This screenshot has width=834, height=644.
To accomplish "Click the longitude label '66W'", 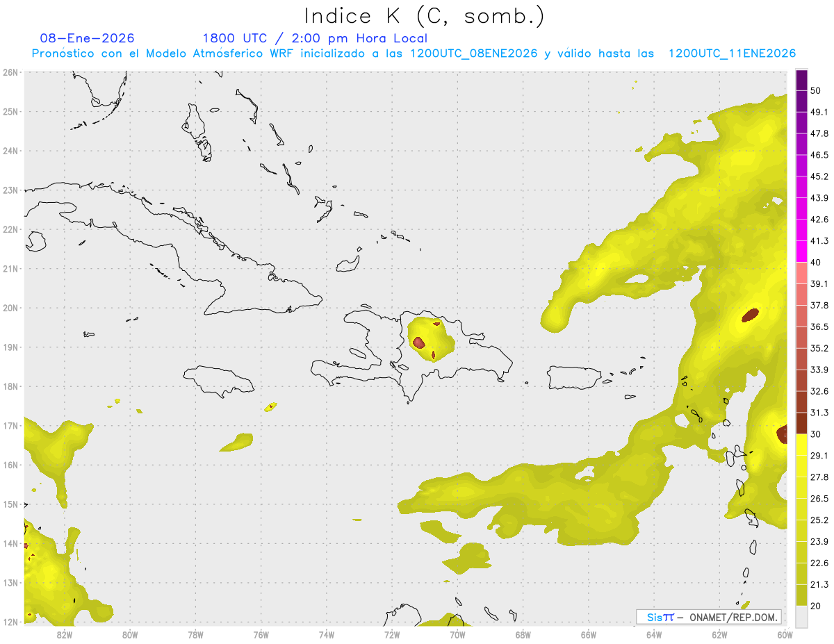I will pos(589,634).
